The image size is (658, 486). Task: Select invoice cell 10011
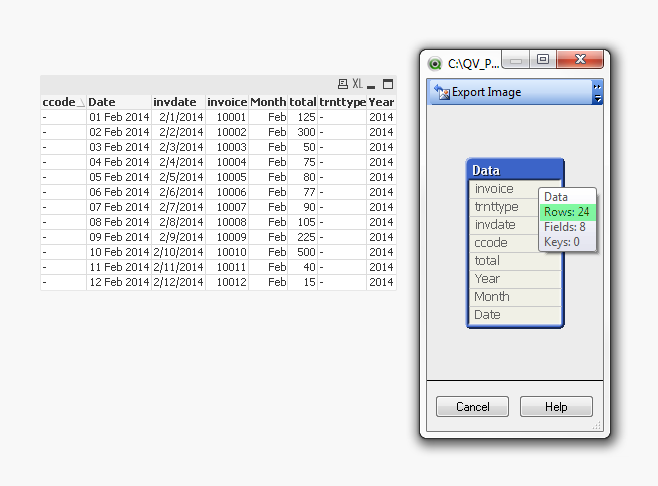point(227,267)
